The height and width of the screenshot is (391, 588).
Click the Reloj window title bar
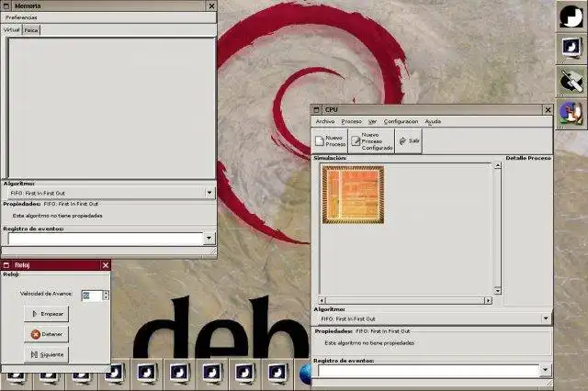(x=55, y=265)
